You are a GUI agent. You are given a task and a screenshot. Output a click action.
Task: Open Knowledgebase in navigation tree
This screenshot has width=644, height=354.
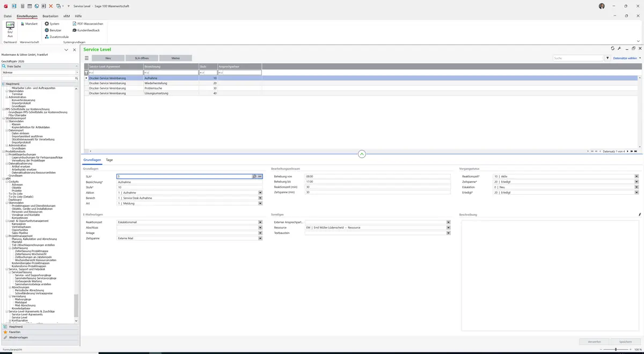pyautogui.click(x=21, y=308)
